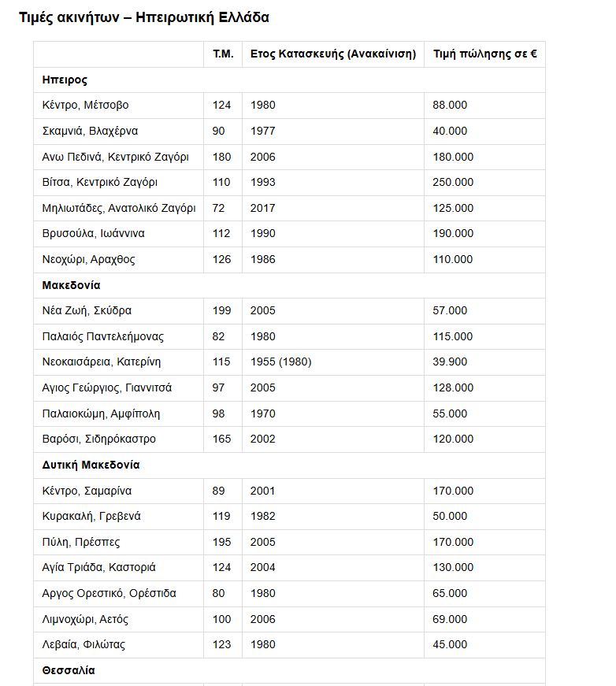The image size is (616, 686).
Task: Select Λεβαία, Φιλώτας cell
Action: click(x=83, y=644)
